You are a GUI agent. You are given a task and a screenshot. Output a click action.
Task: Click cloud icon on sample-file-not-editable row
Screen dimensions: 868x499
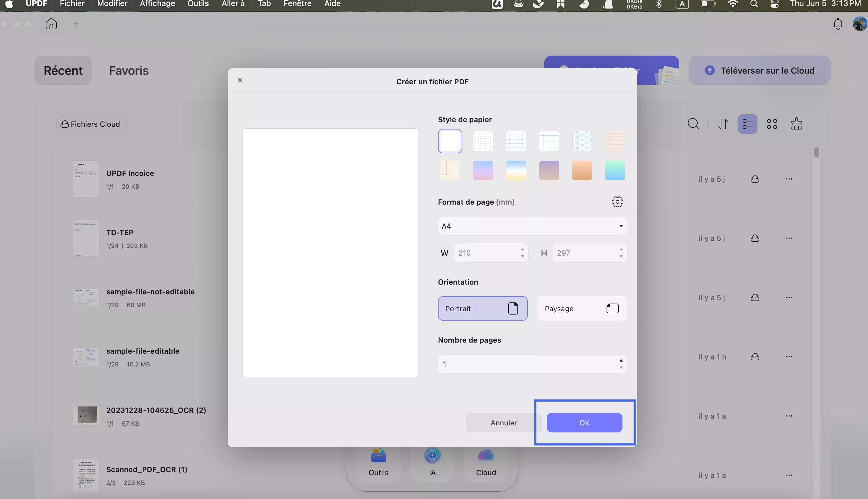click(755, 297)
